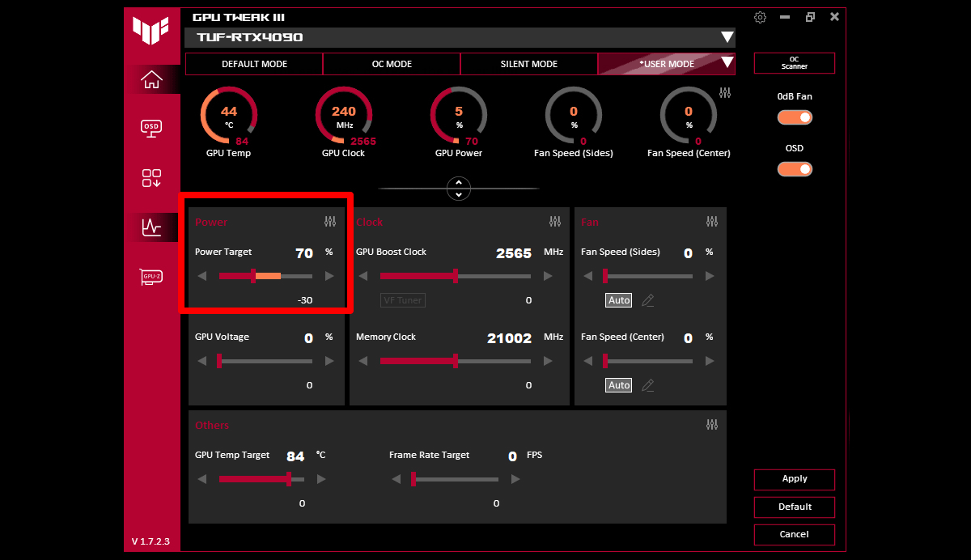This screenshot has height=560, width=971.
Task: Expand the User Mode profile dropdown arrow
Action: pos(727,63)
